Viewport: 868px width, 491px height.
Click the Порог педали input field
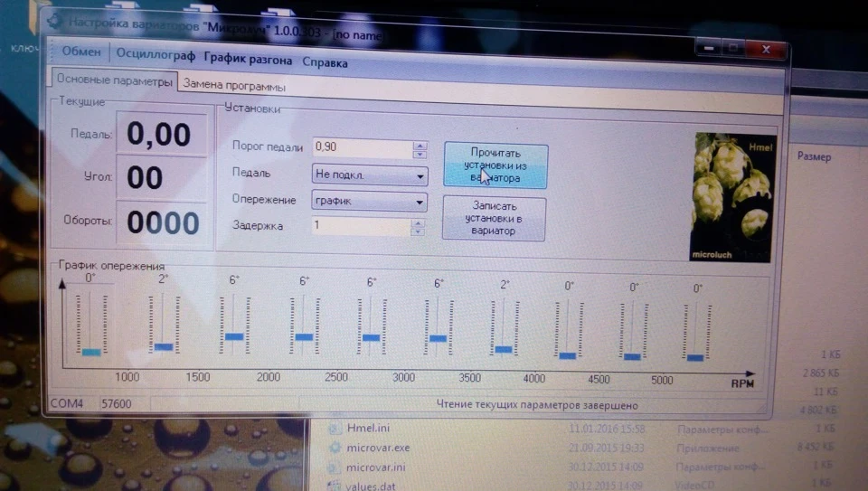tap(363, 147)
